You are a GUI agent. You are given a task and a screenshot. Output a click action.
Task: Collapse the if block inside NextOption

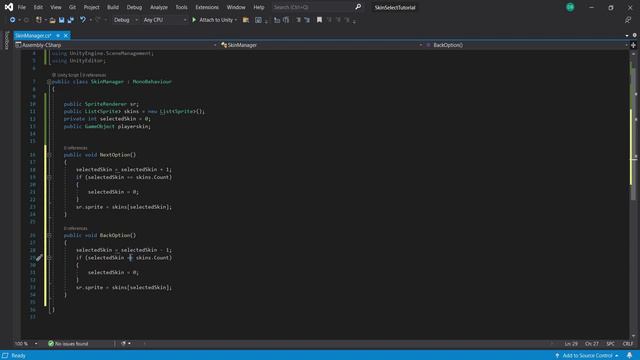tap(49, 177)
